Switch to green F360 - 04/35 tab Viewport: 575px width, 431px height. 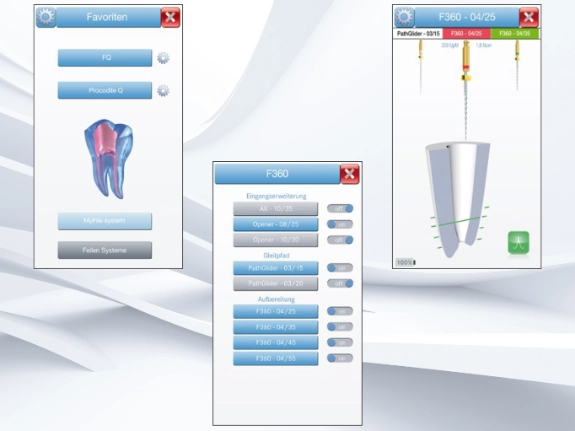pos(514,33)
